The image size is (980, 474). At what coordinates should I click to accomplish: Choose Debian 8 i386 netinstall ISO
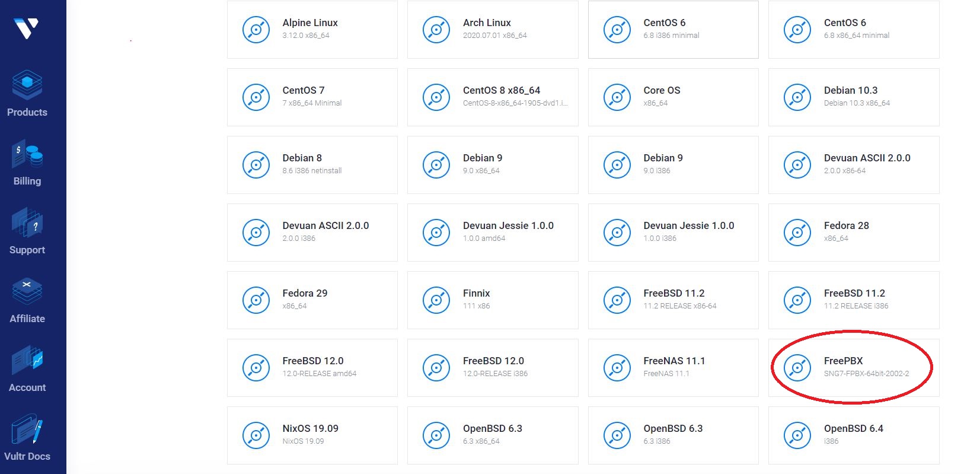(x=312, y=165)
